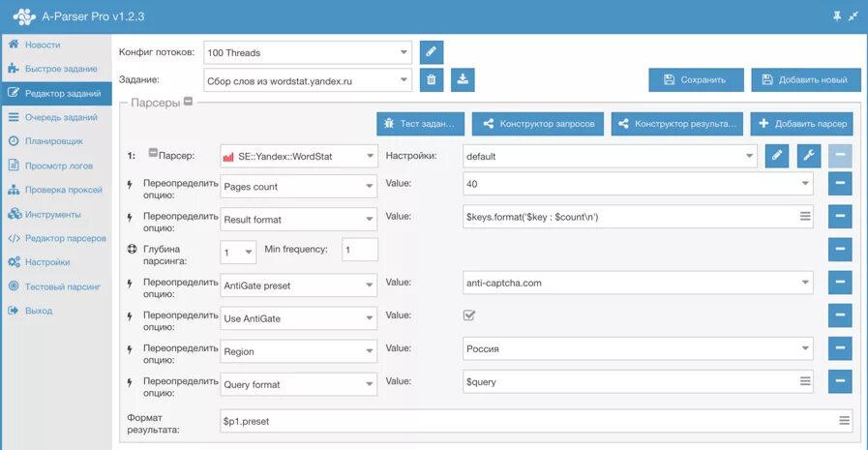868x450 pixels.
Task: Uncheck the Use AntiGate value checkbox
Action: [x=469, y=315]
